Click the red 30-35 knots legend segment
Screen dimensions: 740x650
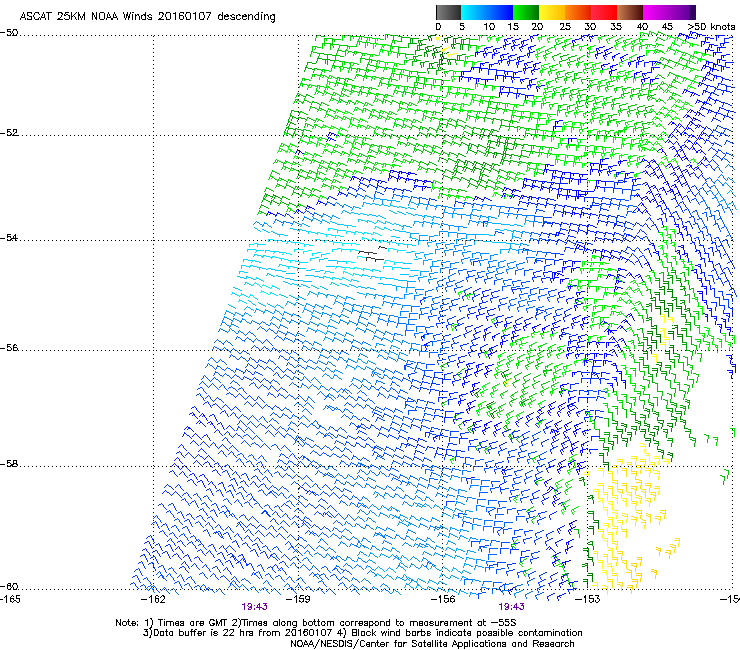tap(604, 12)
